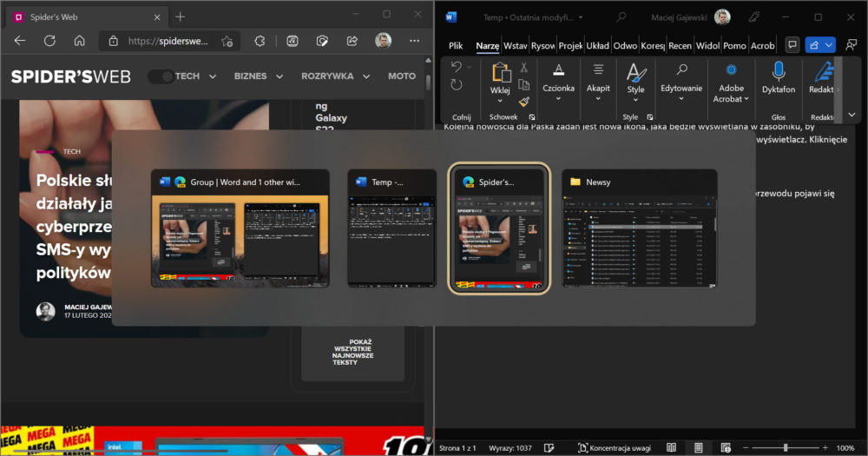The height and width of the screenshot is (456, 868).
Task: Go back in Edge browser
Action: 20,41
